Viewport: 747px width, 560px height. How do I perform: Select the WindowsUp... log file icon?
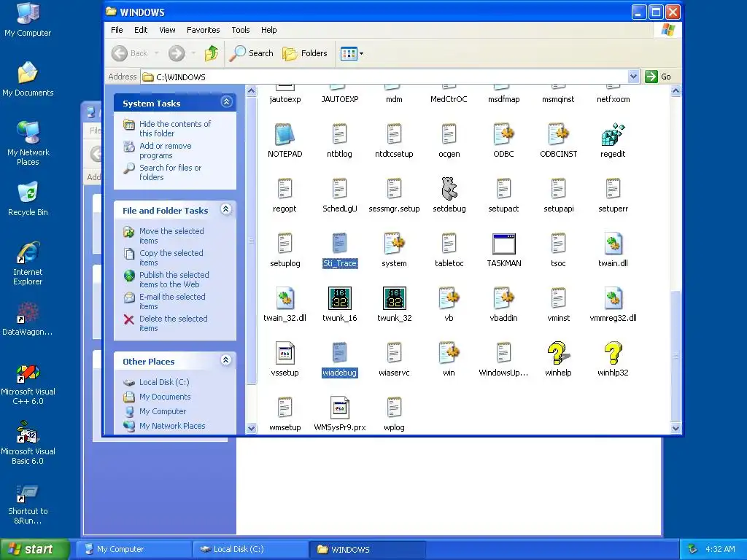503,354
